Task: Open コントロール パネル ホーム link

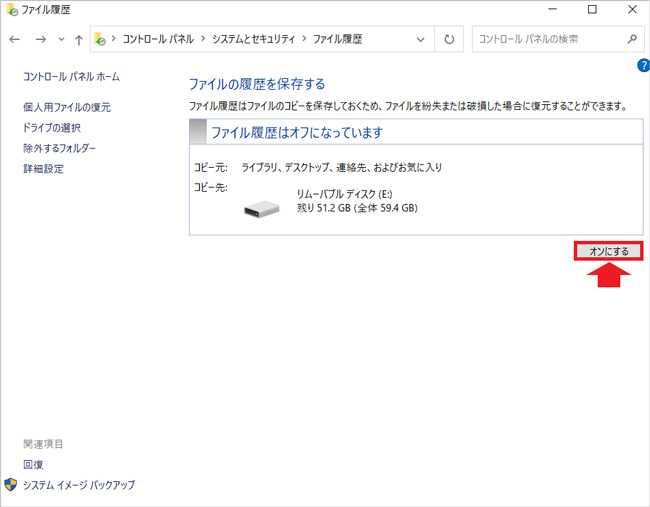Action: [71, 77]
